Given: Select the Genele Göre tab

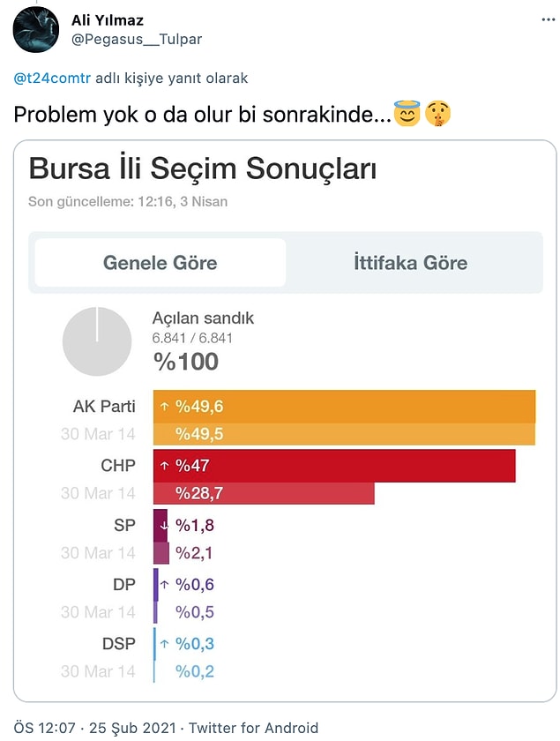Looking at the screenshot, I should click(161, 263).
